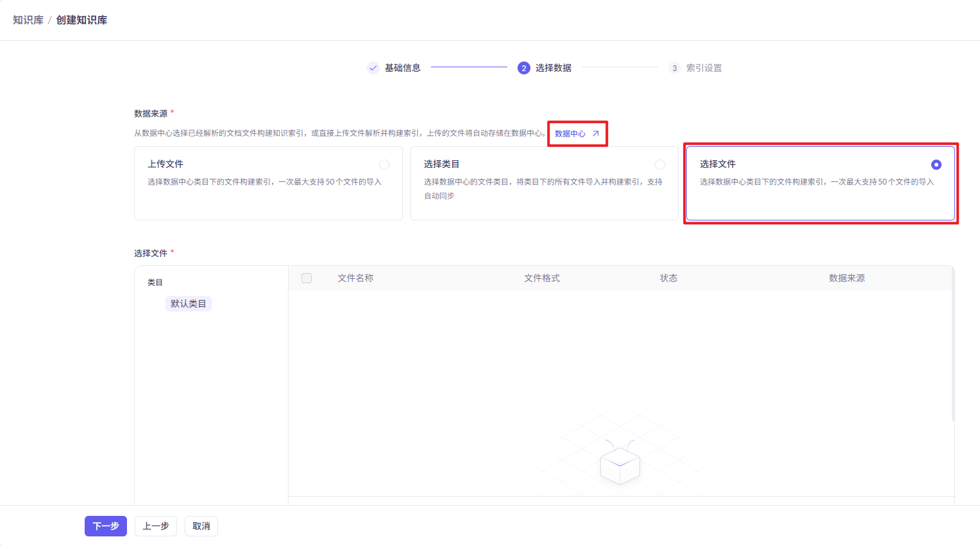Jump to the 索引设置 step label
The height and width of the screenshot is (546, 980).
[x=704, y=68]
